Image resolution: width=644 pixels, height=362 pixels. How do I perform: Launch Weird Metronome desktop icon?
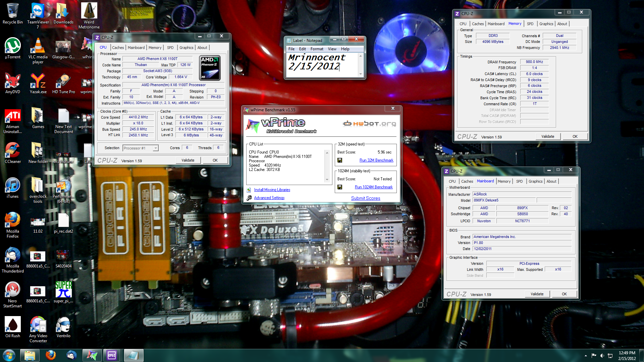[89, 16]
